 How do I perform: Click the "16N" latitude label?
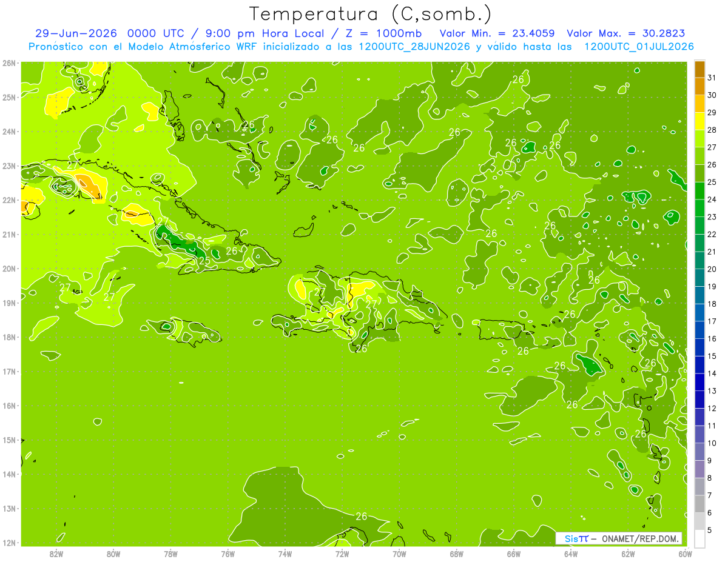pos(10,406)
